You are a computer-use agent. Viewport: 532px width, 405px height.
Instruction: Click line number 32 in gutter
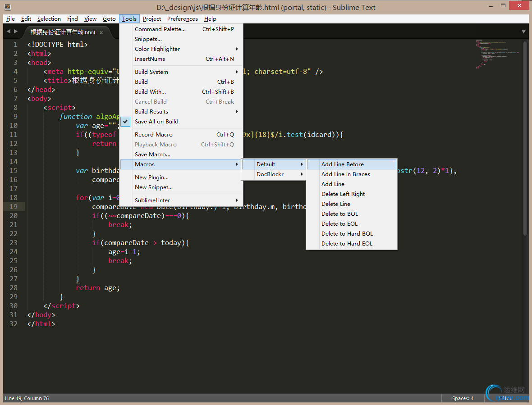(14, 323)
